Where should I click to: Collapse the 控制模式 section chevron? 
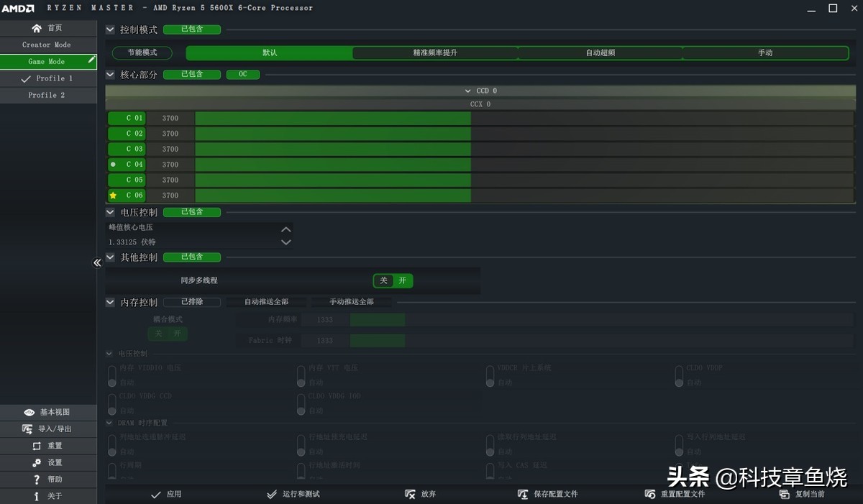click(110, 30)
